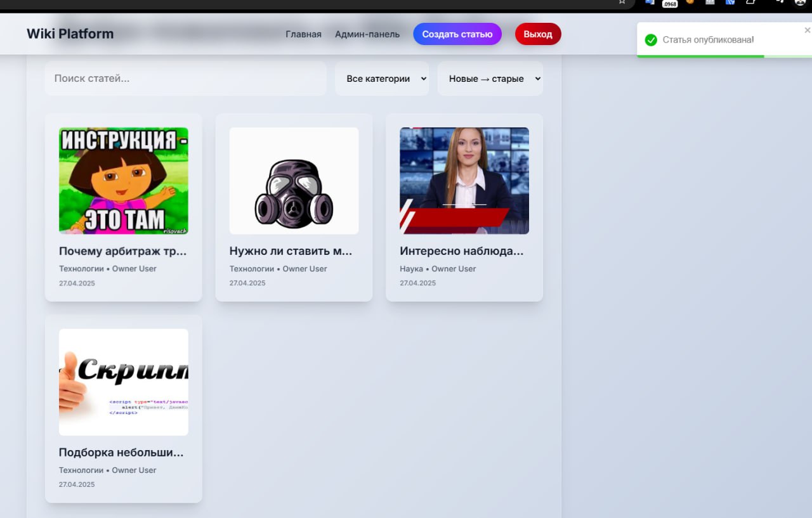The width and height of the screenshot is (812, 518).
Task: Click the "Создать статью" button
Action: (x=457, y=34)
